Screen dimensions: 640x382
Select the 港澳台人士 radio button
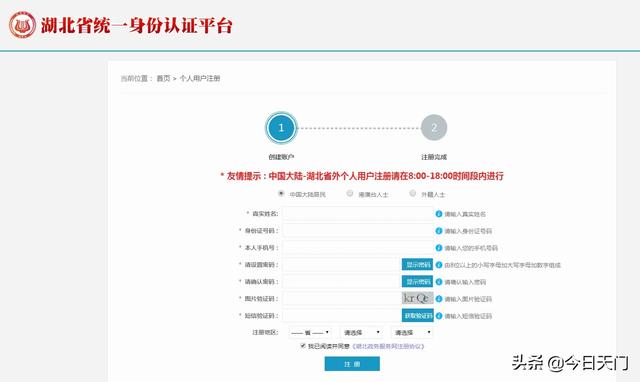350,193
